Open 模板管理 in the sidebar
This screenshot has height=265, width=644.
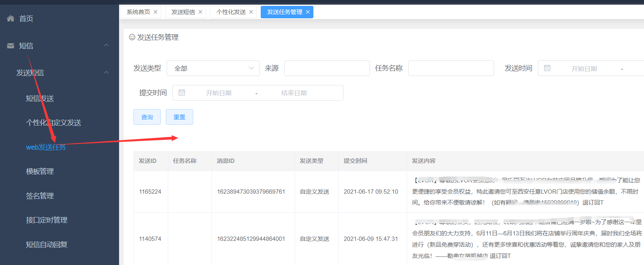(40, 171)
